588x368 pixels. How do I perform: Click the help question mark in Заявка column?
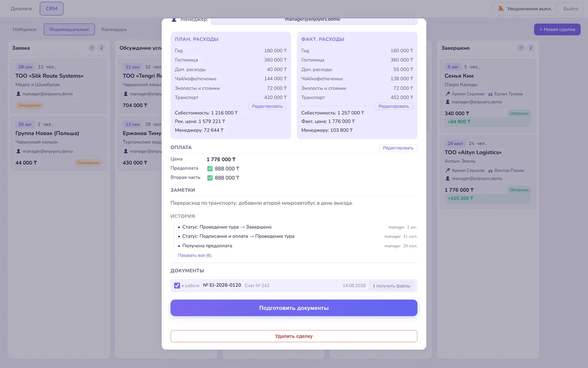click(92, 48)
